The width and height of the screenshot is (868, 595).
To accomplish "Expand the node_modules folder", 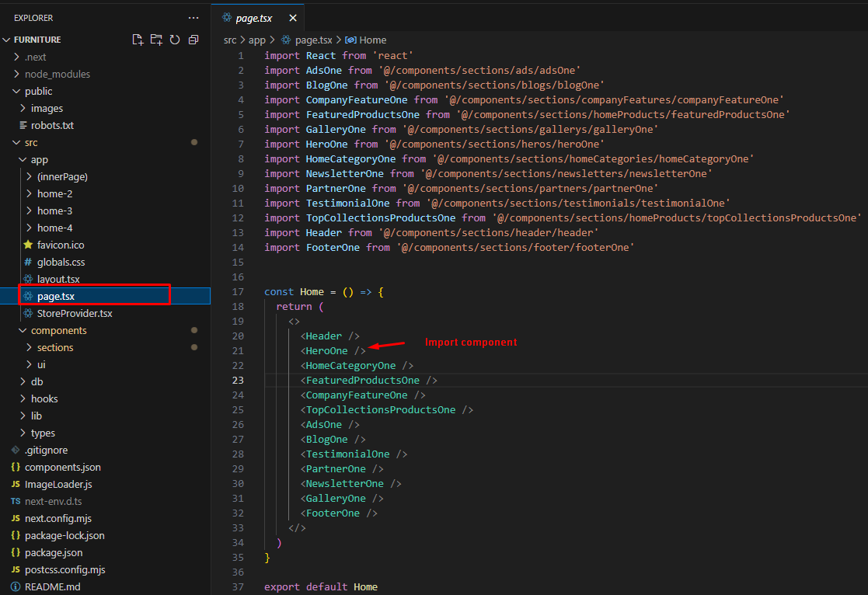I will [x=57, y=74].
